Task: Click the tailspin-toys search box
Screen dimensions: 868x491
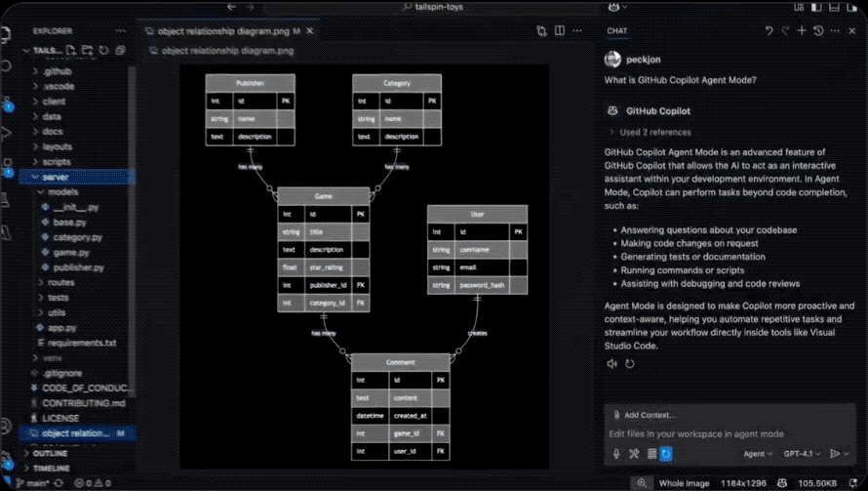Action: tap(432, 7)
